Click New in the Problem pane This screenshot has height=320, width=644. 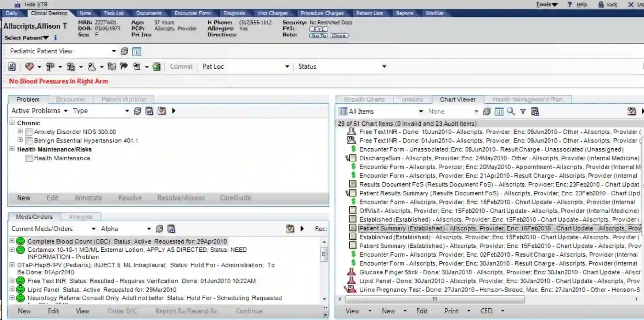pyautogui.click(x=24, y=198)
